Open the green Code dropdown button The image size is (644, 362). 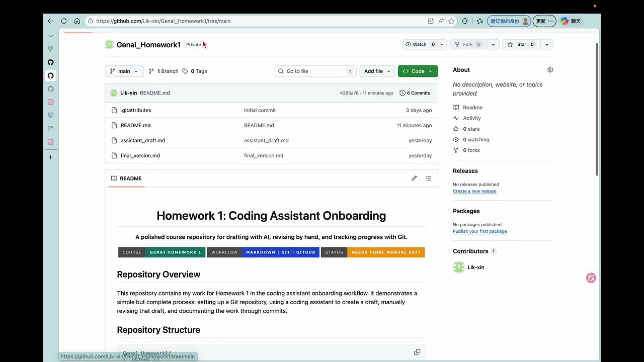coord(418,71)
